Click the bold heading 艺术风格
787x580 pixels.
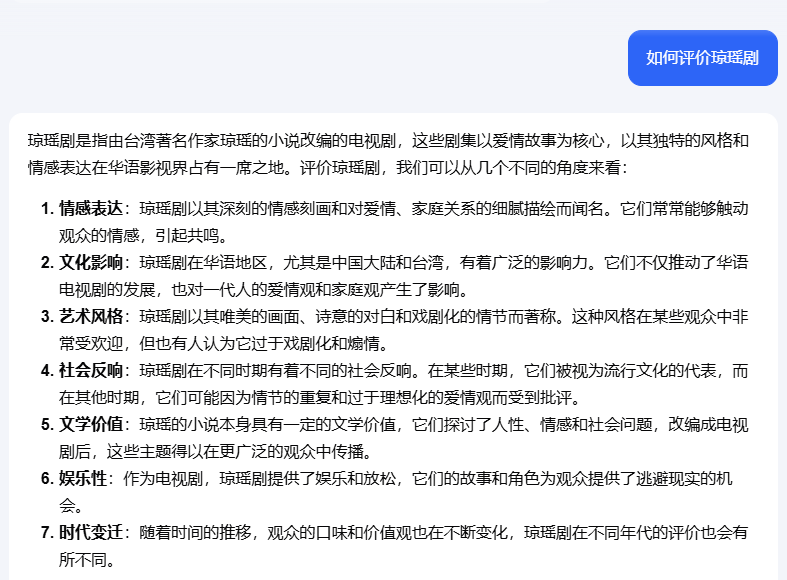[x=91, y=317]
